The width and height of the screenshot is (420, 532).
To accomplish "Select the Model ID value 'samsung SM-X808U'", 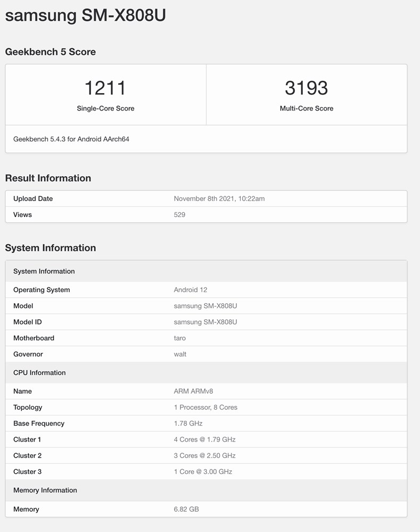I will 205,322.
